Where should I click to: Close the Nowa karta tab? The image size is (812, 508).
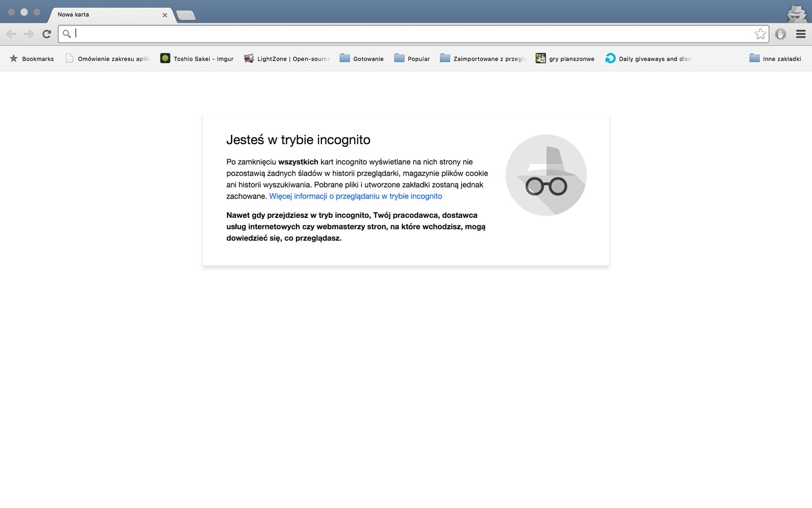165,15
